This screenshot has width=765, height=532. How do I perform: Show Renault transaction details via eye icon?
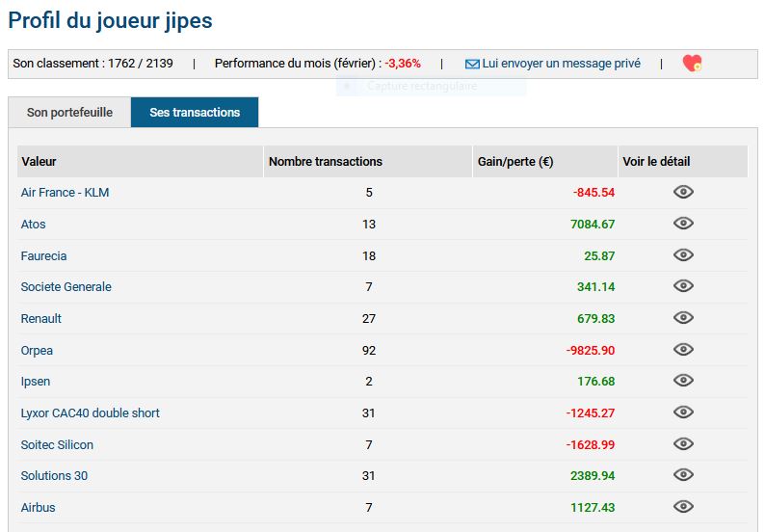(683, 317)
